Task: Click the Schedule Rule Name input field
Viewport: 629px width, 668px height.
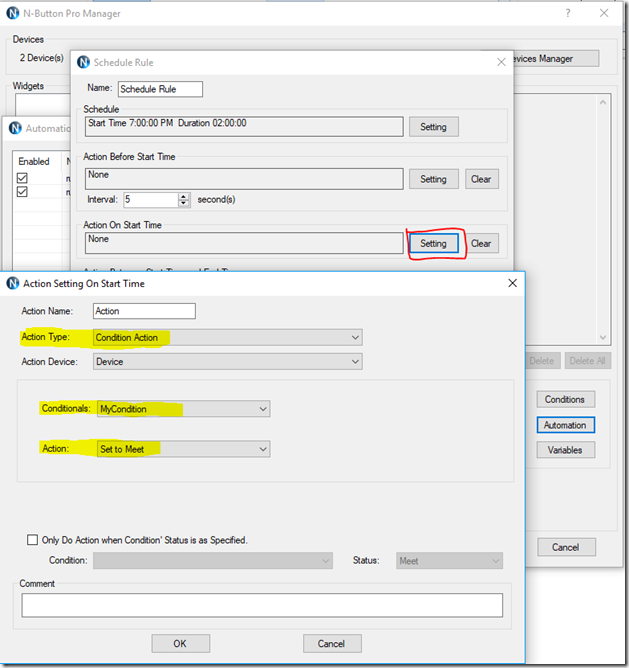Action: (x=160, y=89)
